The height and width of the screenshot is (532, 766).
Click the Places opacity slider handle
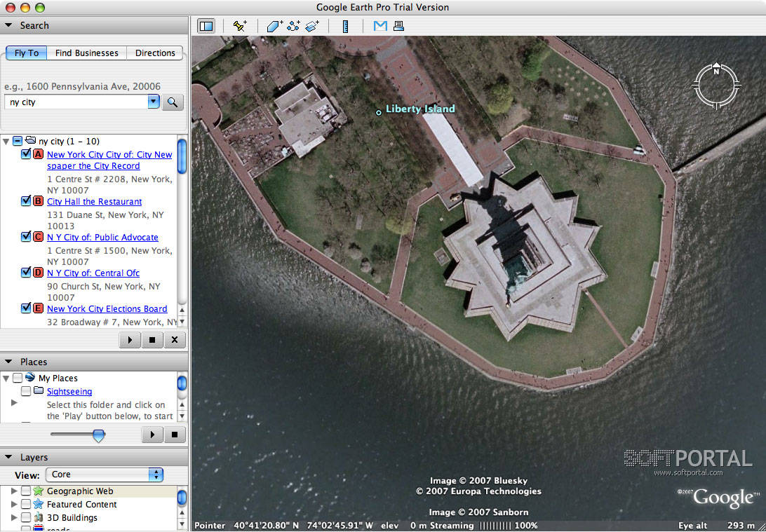(99, 435)
